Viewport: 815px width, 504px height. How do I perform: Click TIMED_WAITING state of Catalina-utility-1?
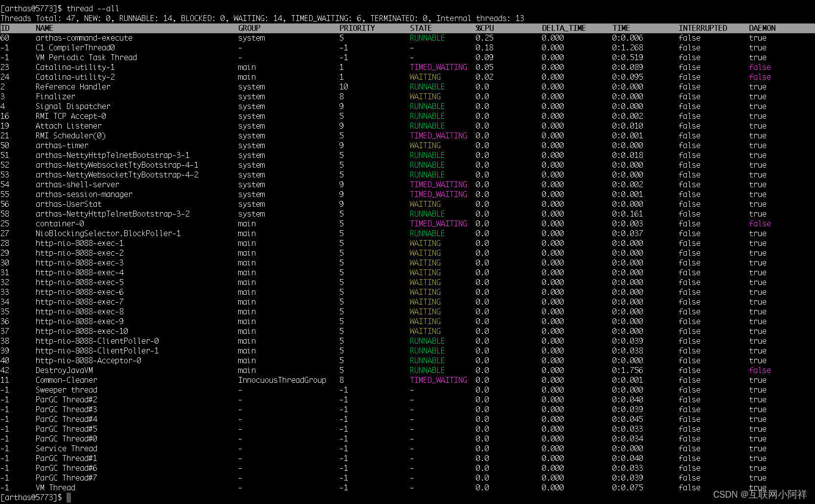438,67
